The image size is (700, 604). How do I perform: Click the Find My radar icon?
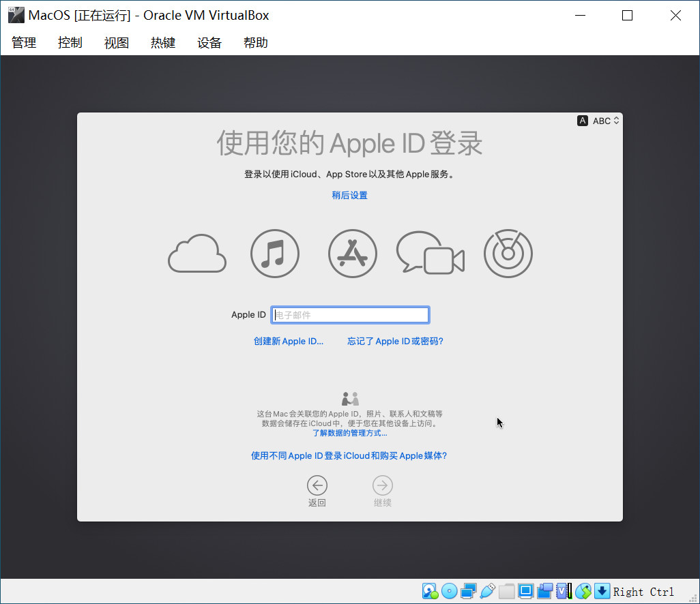point(508,254)
